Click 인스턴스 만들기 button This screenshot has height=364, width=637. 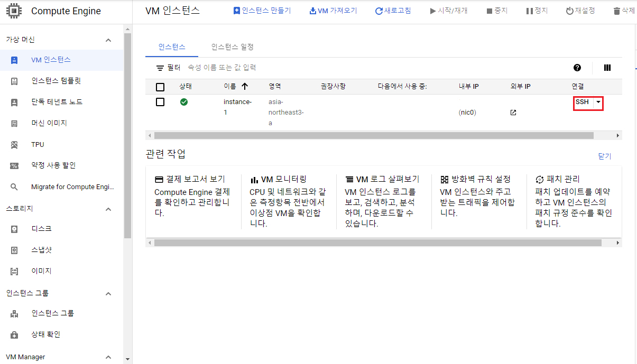(262, 11)
